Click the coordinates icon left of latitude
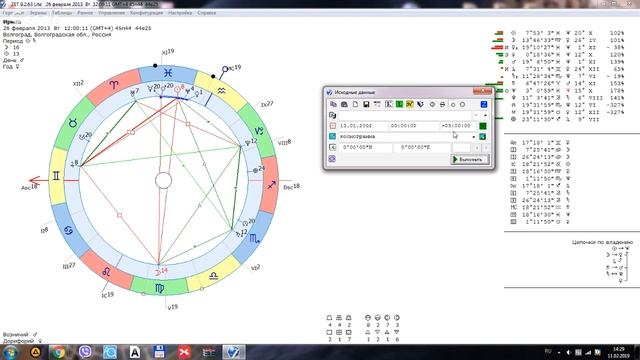The width and height of the screenshot is (640, 360). tap(332, 147)
